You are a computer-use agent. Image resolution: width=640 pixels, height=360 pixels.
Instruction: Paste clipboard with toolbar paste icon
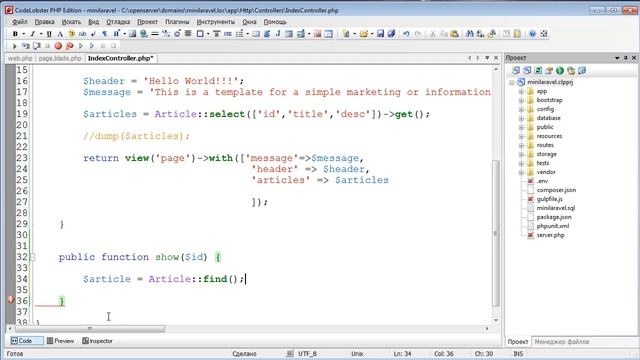coord(454,34)
